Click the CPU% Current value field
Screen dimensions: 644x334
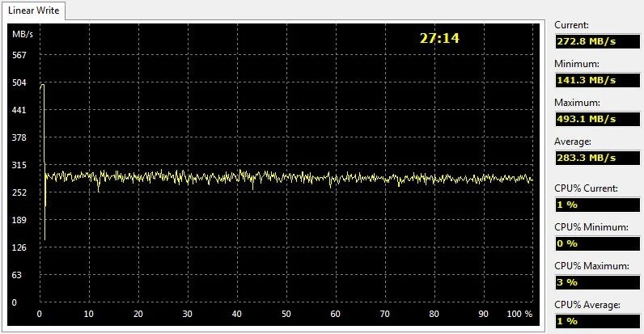[x=598, y=205]
